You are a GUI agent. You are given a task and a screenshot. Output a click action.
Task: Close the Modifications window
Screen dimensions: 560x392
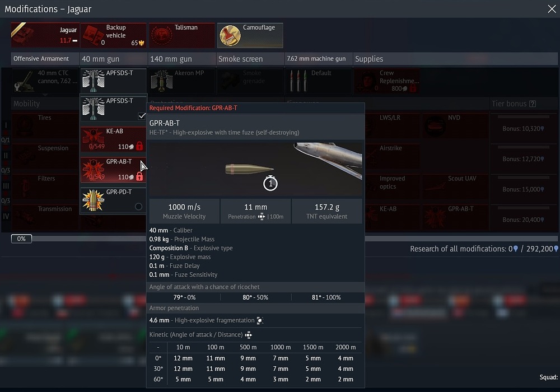551,8
